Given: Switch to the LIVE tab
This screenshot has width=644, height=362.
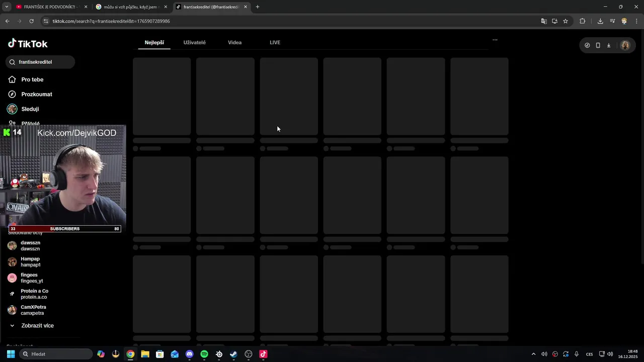Looking at the screenshot, I should (275, 43).
